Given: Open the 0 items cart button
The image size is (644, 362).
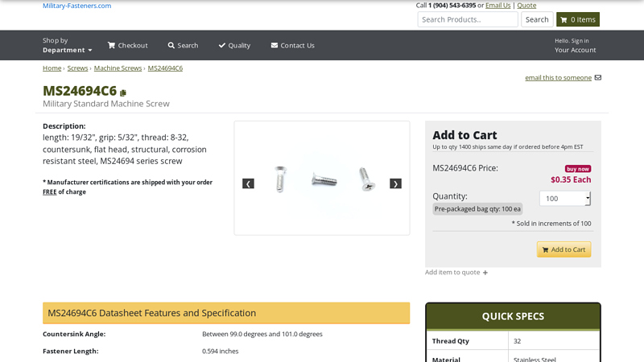Looking at the screenshot, I should (x=578, y=19).
